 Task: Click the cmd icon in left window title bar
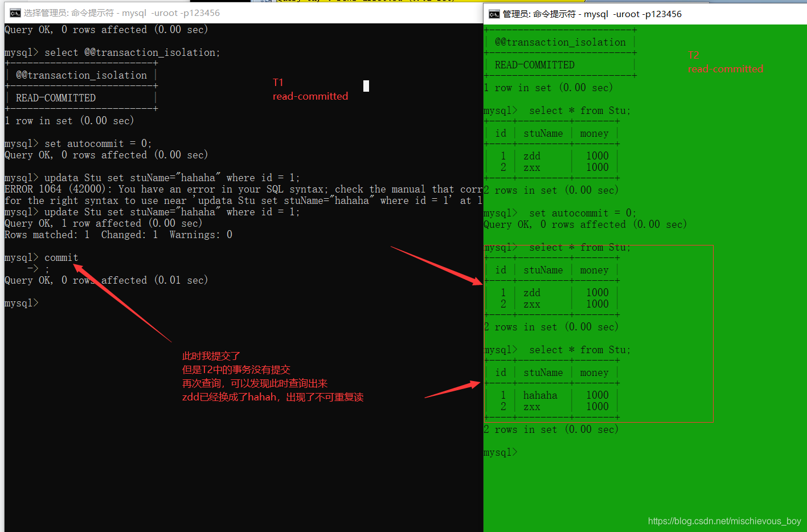pyautogui.click(x=15, y=13)
